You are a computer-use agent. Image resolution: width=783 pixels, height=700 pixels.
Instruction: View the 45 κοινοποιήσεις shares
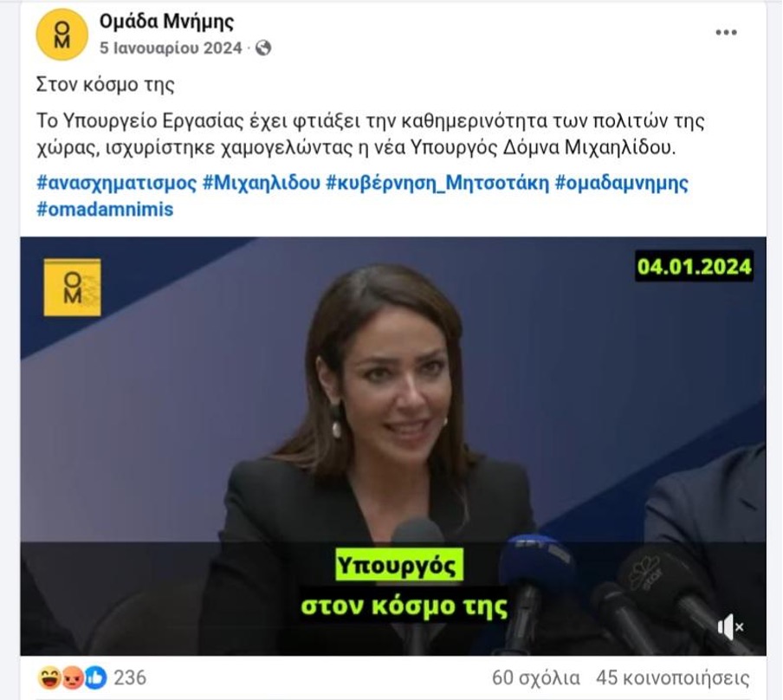[x=673, y=678]
